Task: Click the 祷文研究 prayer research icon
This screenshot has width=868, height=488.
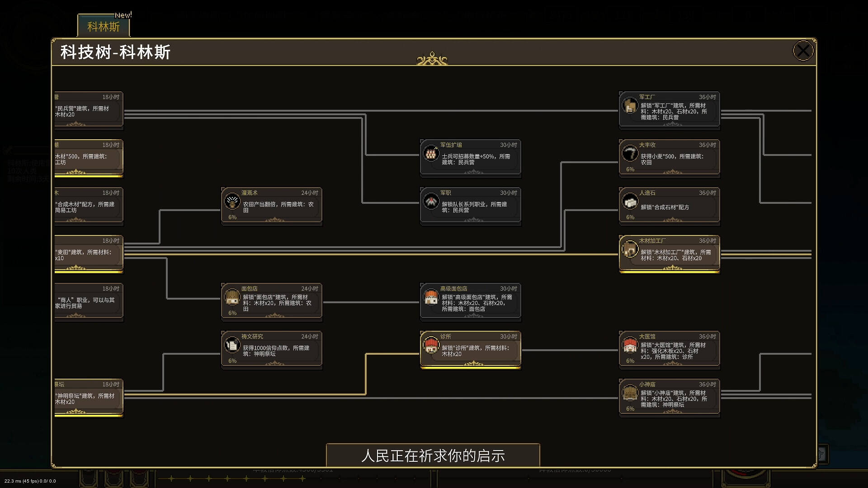Action: click(232, 346)
